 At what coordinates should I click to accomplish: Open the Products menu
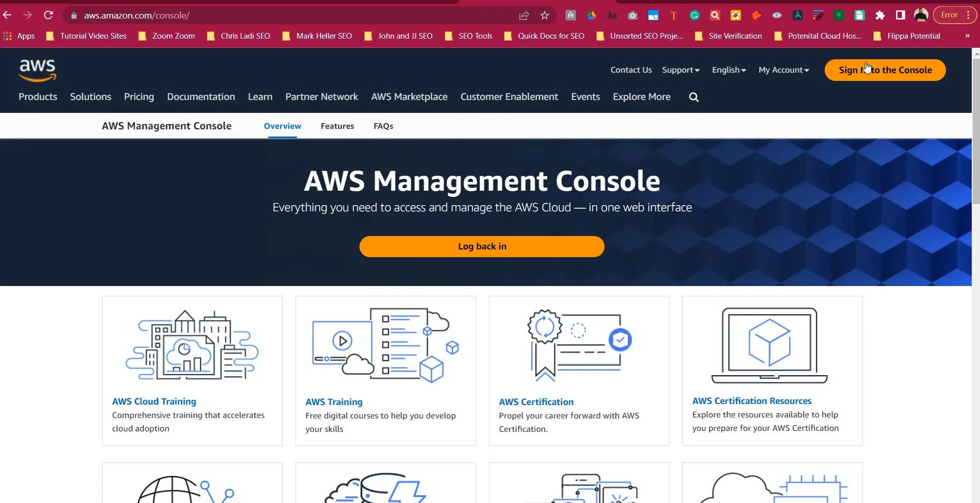(38, 97)
